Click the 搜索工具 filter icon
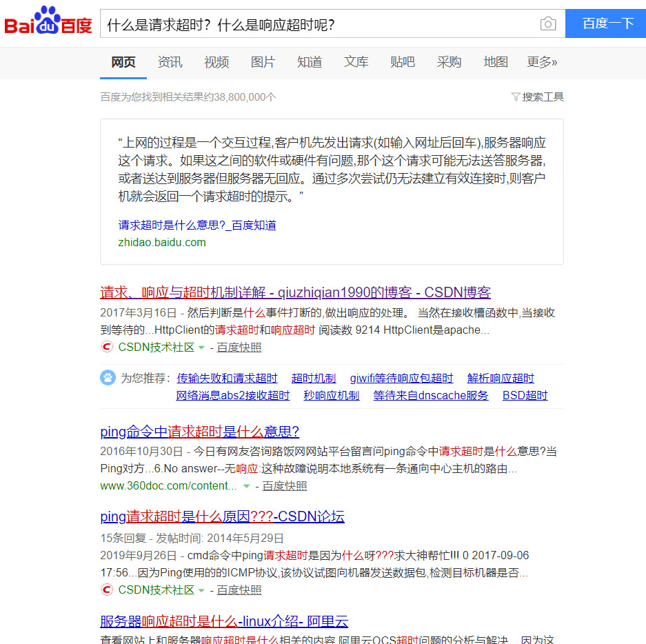646x644 pixels. click(x=516, y=97)
